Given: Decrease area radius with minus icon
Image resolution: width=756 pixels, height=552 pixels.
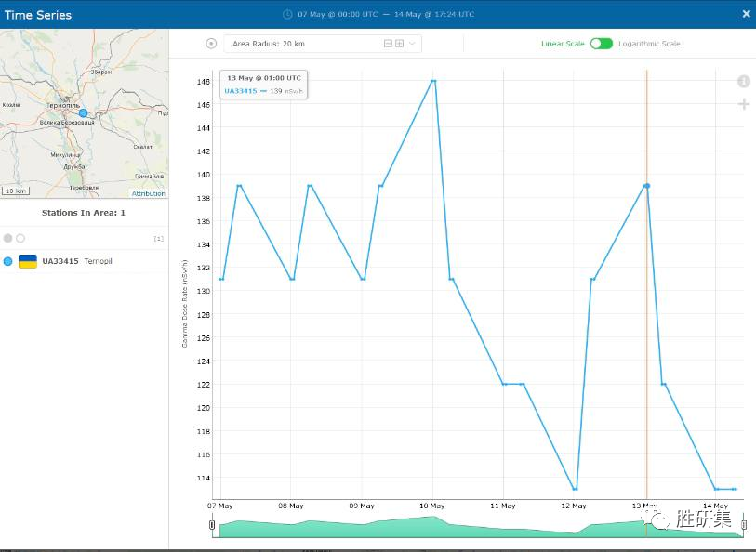Looking at the screenshot, I should 388,44.
